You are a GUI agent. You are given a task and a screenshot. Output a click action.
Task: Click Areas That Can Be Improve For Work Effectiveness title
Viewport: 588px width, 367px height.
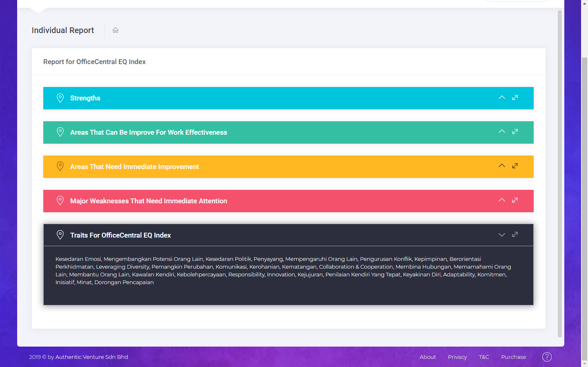pos(149,132)
